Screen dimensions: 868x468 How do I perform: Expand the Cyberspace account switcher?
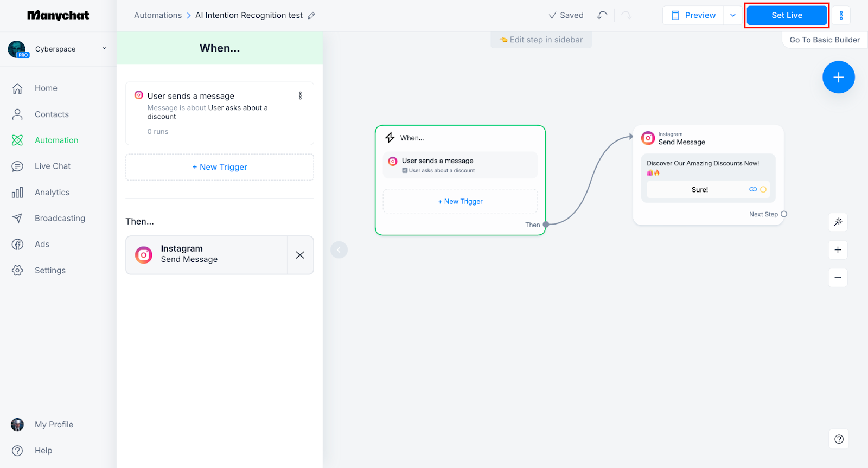[105, 49]
